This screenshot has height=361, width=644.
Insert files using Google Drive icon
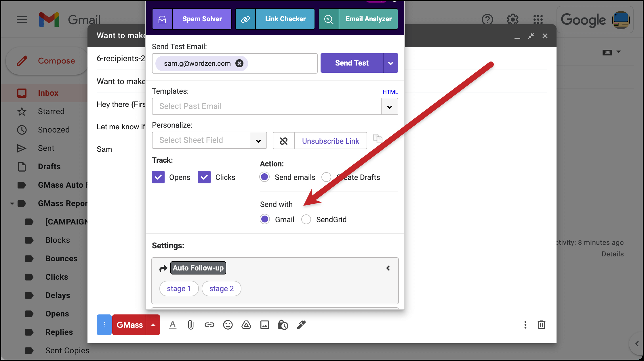pos(246,325)
